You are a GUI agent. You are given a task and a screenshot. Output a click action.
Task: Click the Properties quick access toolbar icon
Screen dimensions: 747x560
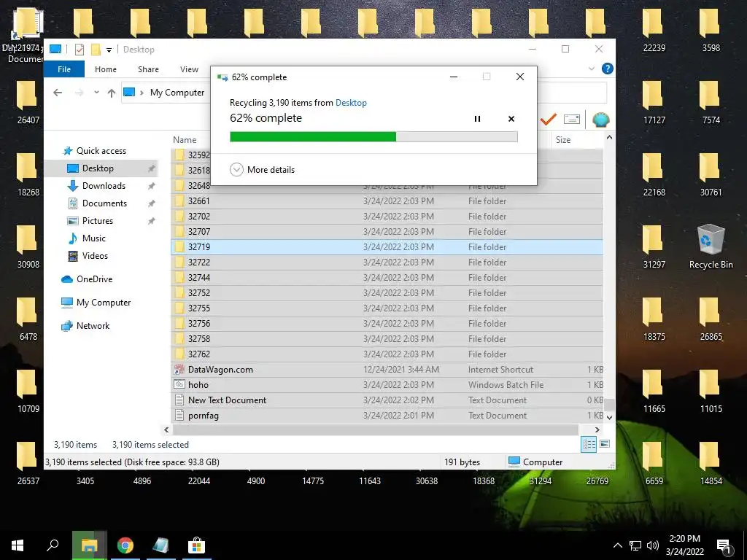pyautogui.click(x=80, y=49)
